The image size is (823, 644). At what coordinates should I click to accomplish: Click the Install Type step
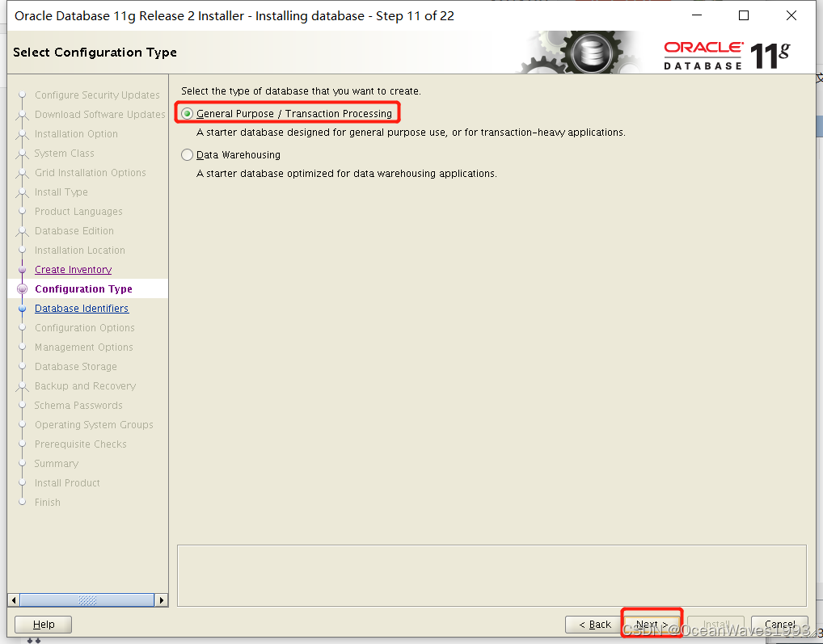coord(61,192)
